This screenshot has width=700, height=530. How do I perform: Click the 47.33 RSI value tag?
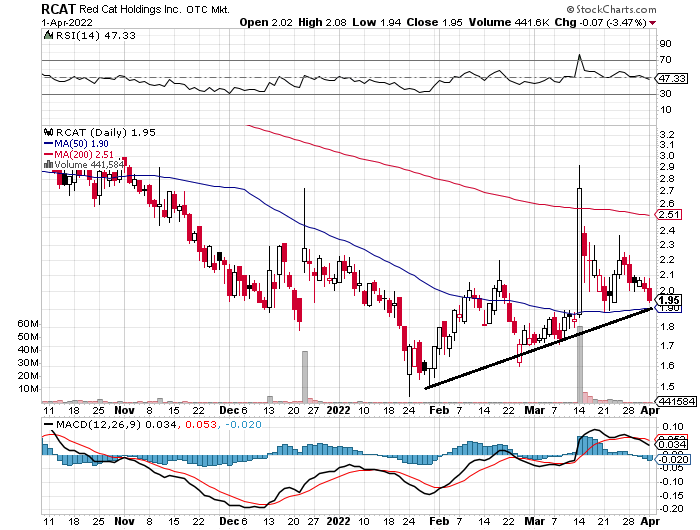click(x=672, y=79)
